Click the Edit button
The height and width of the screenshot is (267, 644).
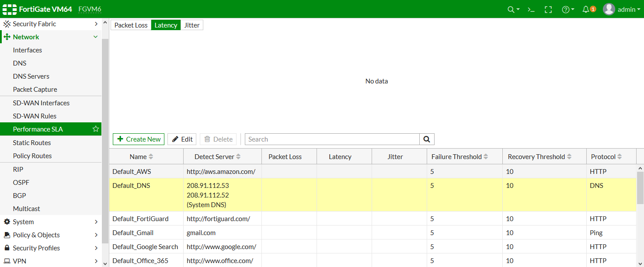pos(182,139)
